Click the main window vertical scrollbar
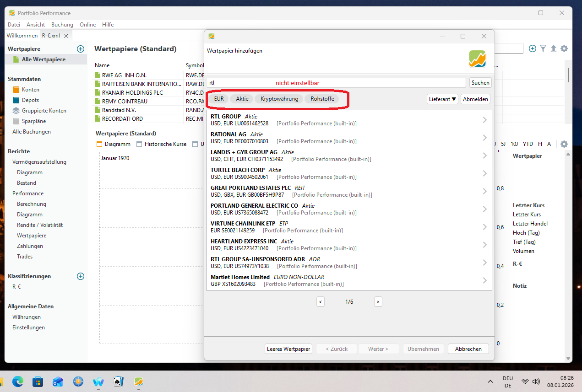 (568, 75)
